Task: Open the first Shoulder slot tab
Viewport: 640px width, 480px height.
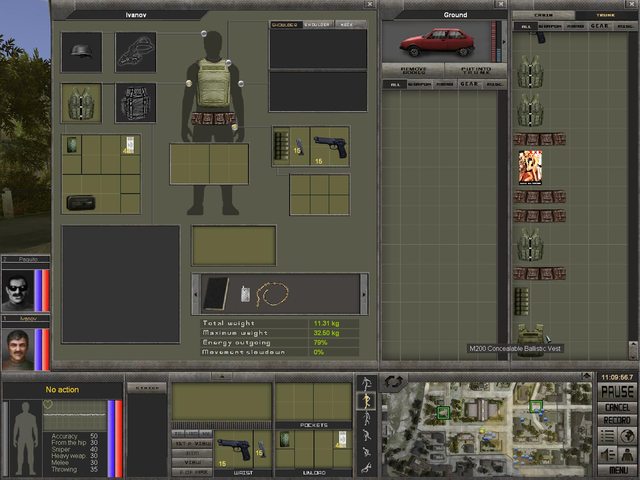Action: click(x=285, y=24)
